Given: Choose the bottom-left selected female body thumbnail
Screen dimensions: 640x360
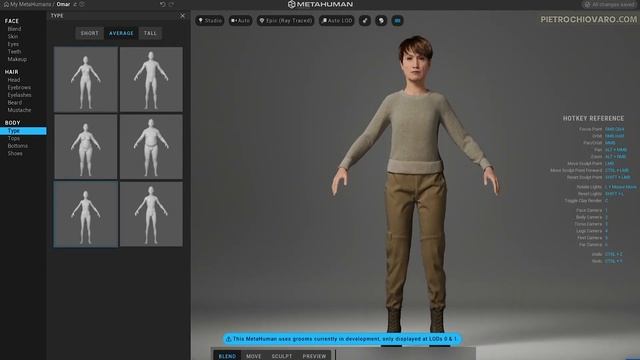Looking at the screenshot, I should pyautogui.click(x=86, y=214).
